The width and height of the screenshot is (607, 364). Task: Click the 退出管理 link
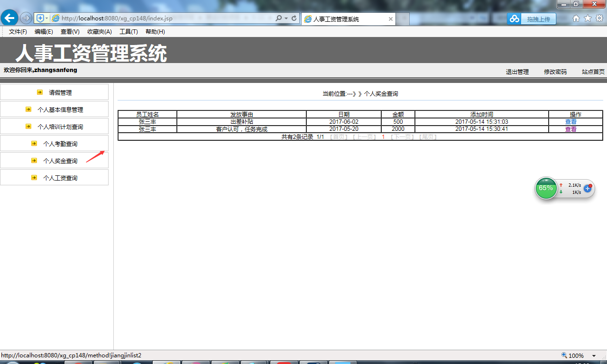(x=517, y=72)
